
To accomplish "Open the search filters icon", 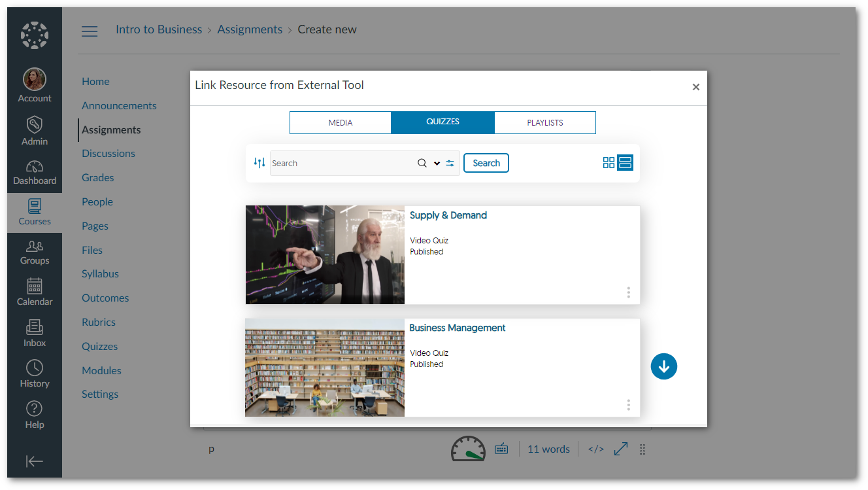I will click(450, 163).
